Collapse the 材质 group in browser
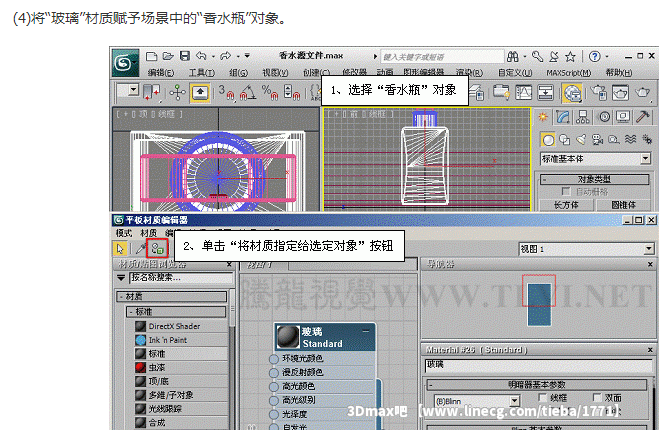Image resolution: width=659 pixels, height=430 pixels. click(x=171, y=296)
